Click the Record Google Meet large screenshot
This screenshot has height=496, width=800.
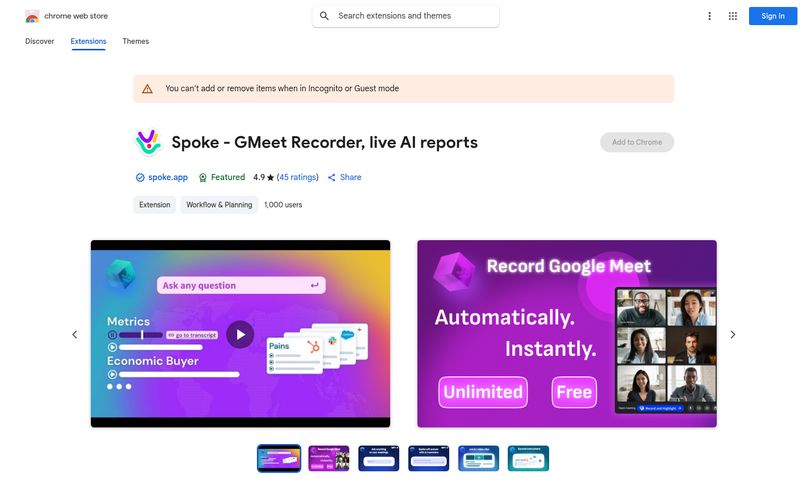tap(567, 334)
